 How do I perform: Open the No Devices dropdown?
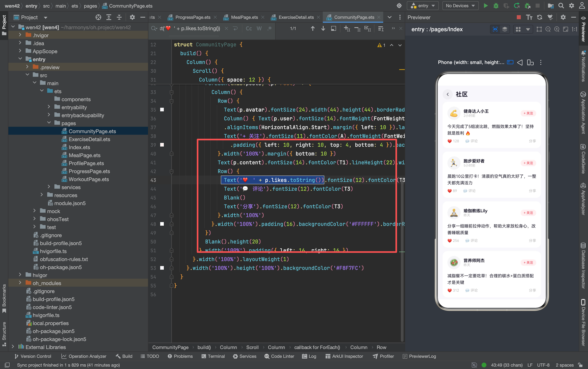click(x=460, y=6)
